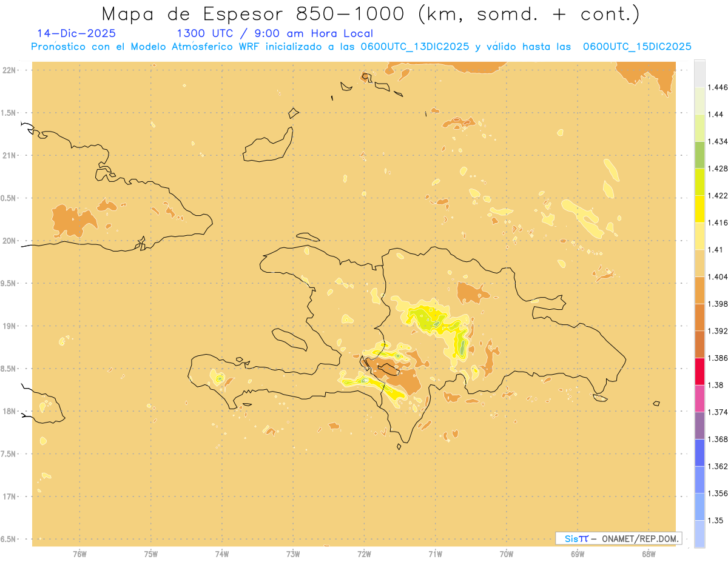
Task: Click the 76W longitude axis label
Action: point(79,554)
